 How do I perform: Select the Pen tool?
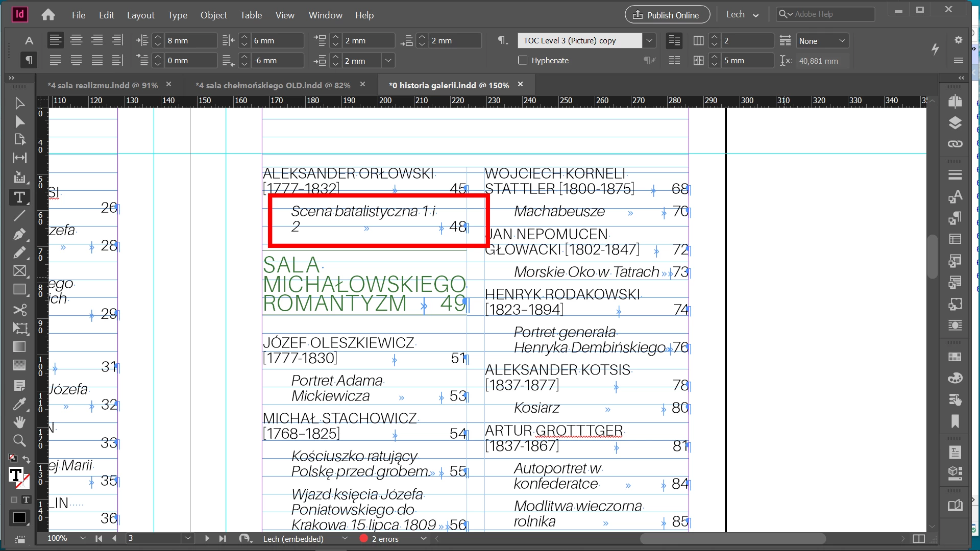(x=19, y=235)
